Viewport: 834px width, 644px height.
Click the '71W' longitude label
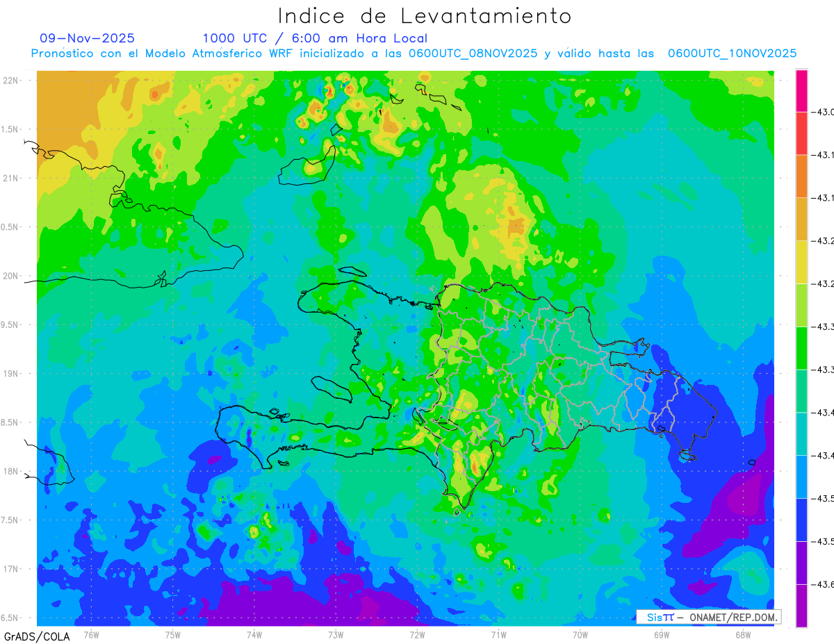[498, 635]
